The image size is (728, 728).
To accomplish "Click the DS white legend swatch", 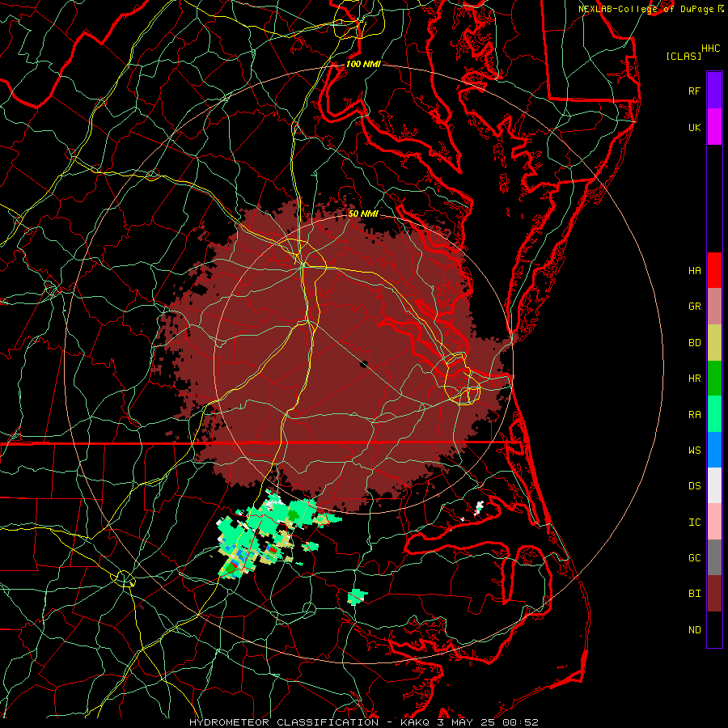I will (714, 485).
